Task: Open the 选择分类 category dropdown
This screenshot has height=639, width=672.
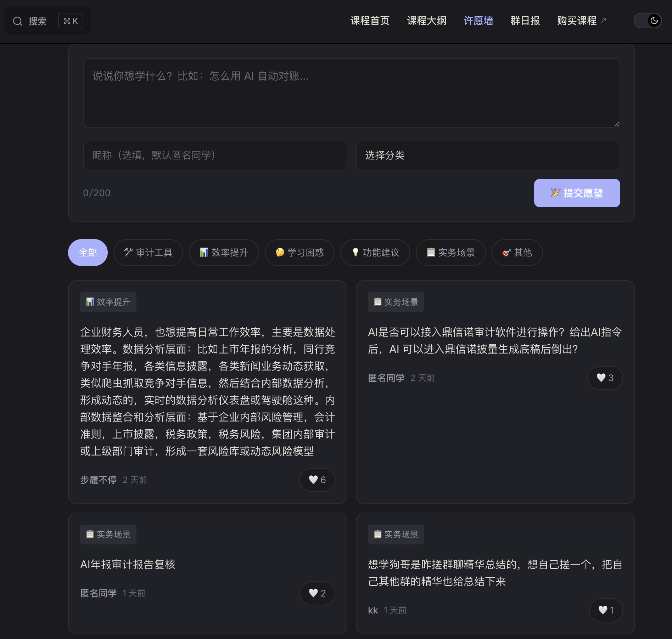Action: coord(488,155)
